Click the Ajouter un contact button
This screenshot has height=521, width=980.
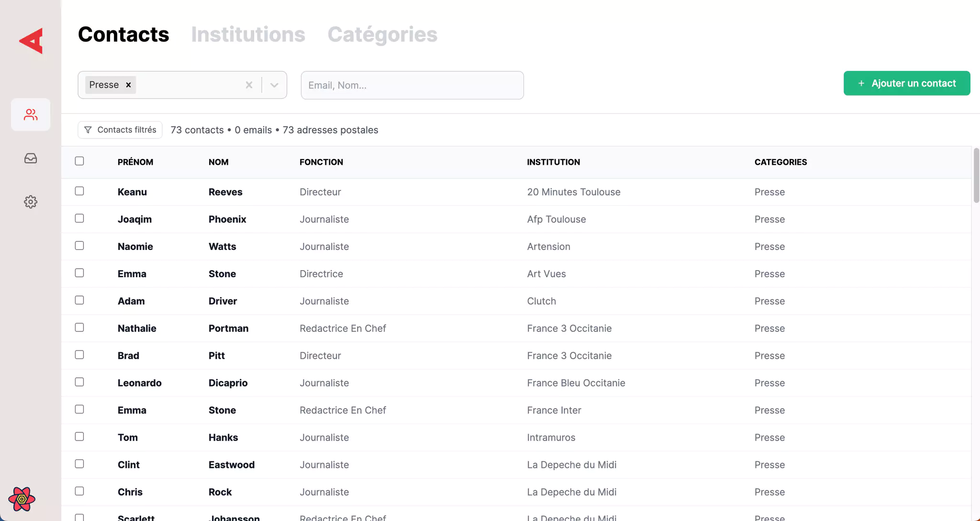(x=906, y=83)
